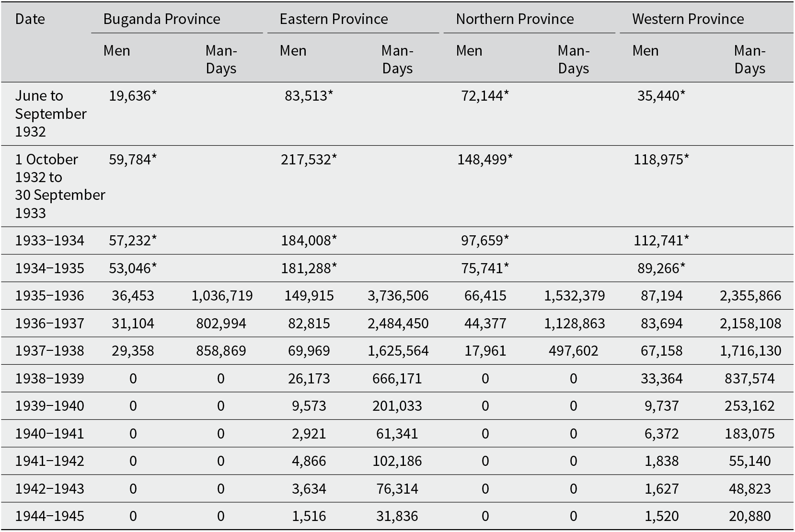Click Buganda value 19,636*

tap(133, 96)
